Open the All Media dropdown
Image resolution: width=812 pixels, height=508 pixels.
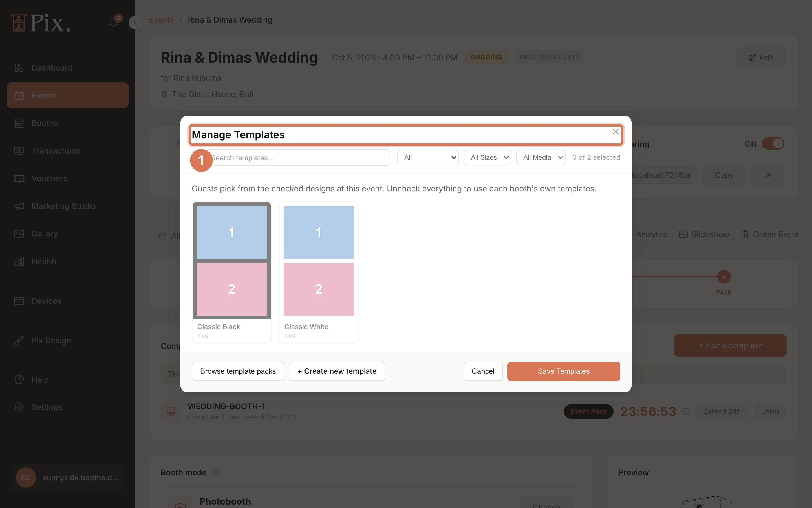tap(540, 157)
